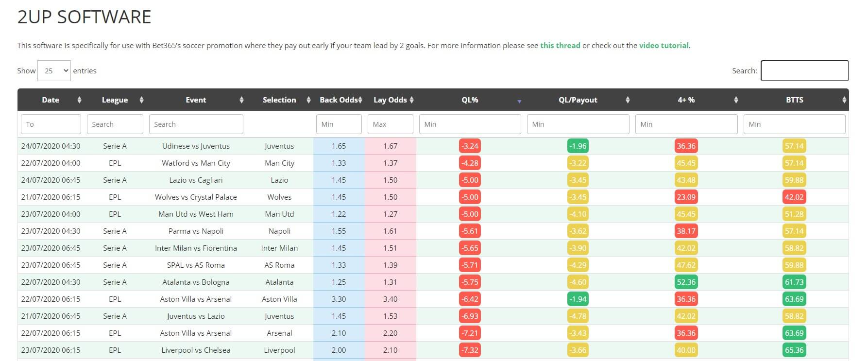The image size is (868, 361).
Task: Click the date 24/07/2020 04:30
Action: (x=51, y=146)
